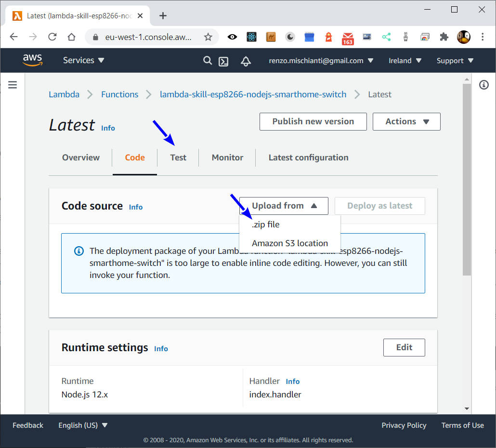The image size is (496, 448).
Task: Open the Info panel on the right edge
Action: (x=484, y=85)
